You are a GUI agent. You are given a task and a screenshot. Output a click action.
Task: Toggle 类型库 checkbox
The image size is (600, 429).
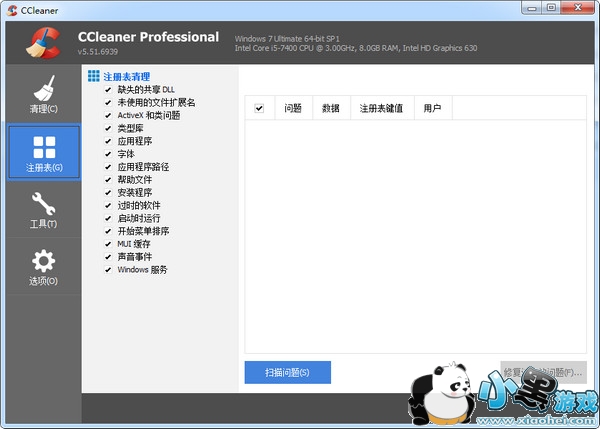(108, 128)
